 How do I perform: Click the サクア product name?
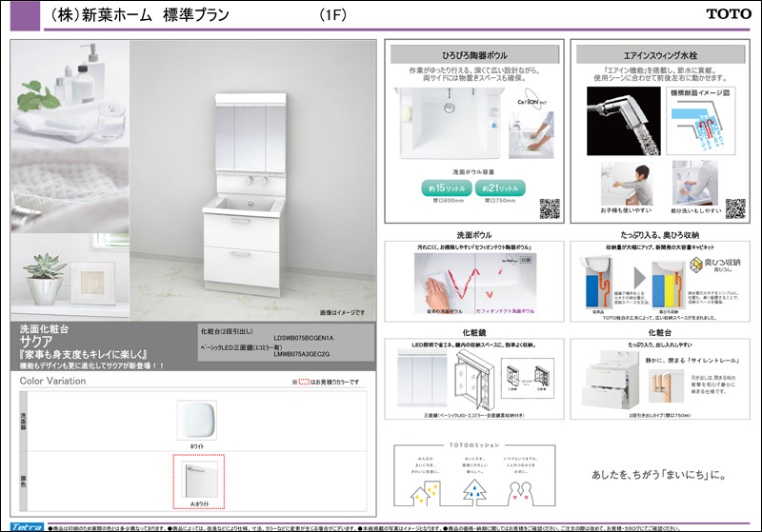36,342
